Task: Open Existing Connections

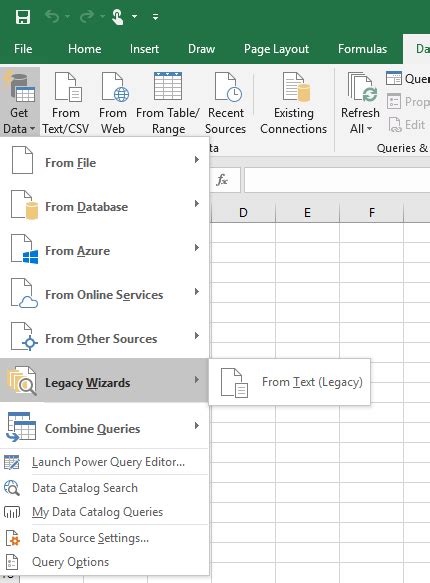Action: click(x=294, y=103)
